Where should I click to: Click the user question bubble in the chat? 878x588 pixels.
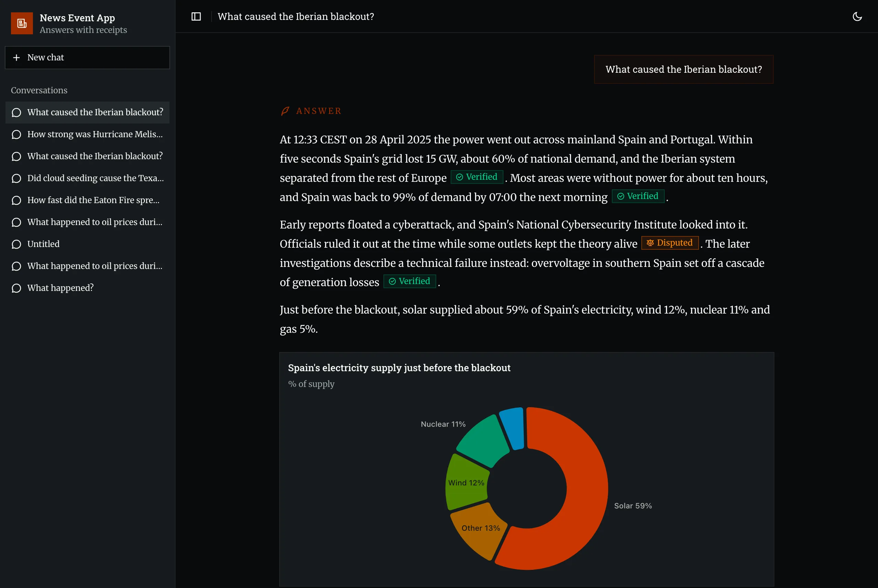coord(684,69)
